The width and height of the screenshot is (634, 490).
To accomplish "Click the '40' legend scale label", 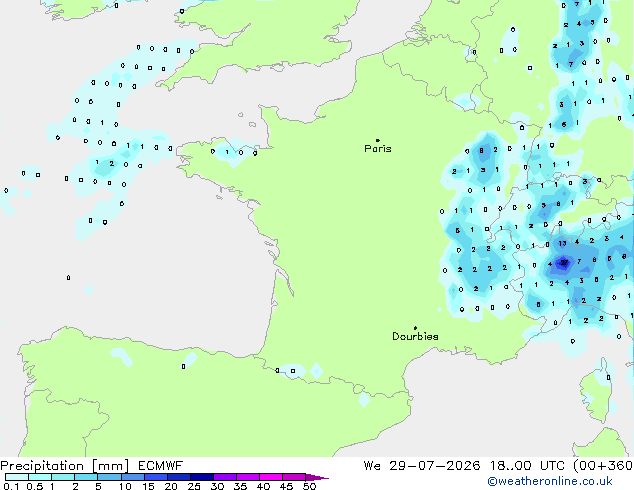I will pos(263,486).
